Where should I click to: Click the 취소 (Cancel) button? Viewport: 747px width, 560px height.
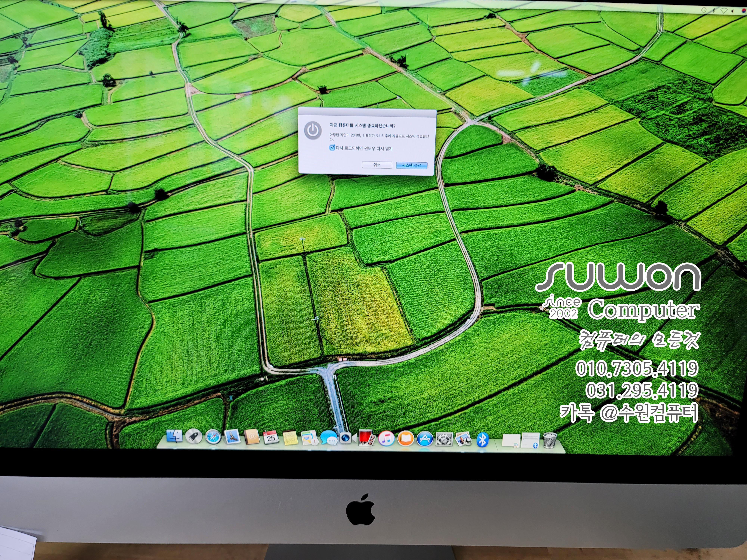[377, 165]
